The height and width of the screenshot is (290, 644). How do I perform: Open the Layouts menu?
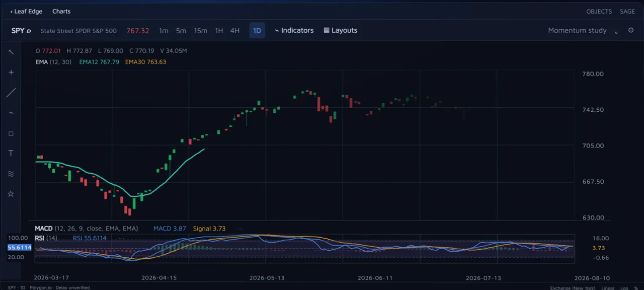341,30
